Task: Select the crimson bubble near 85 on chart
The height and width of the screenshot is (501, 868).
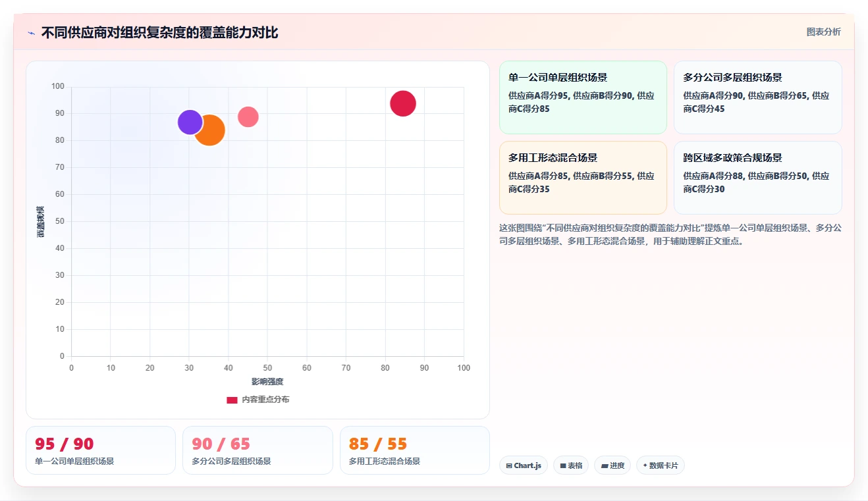Action: (403, 103)
